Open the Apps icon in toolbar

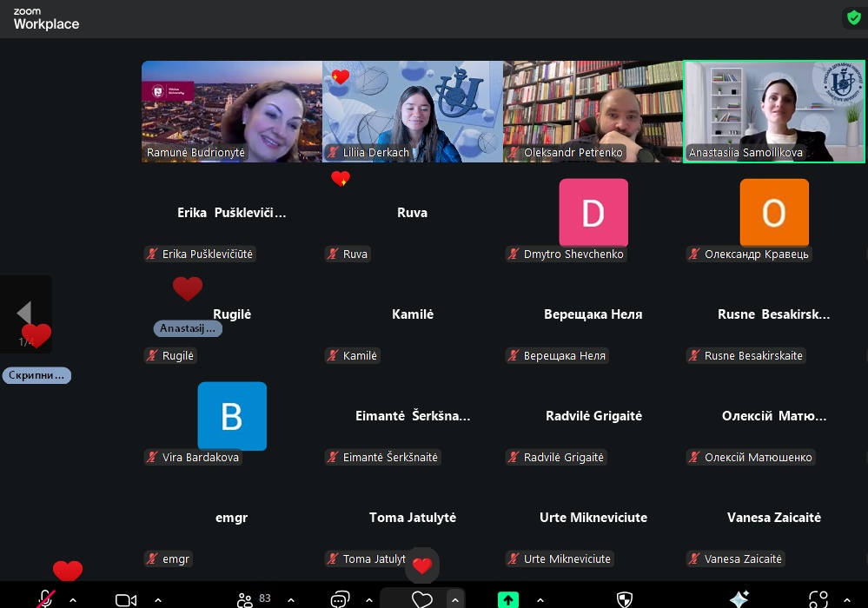pos(818,599)
